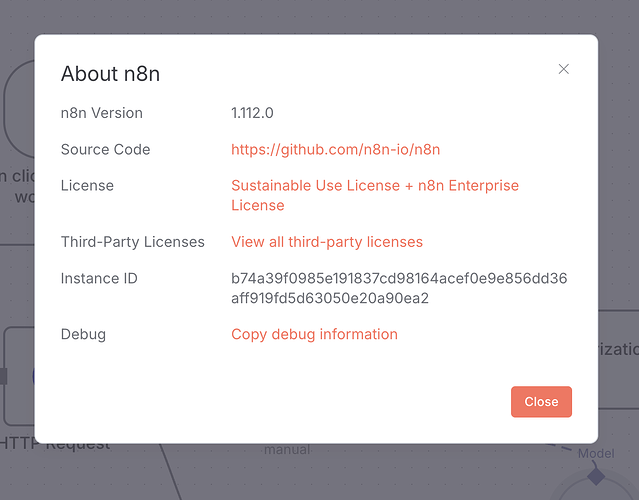Click the Source Code label
Viewport: 639px width, 500px height.
tap(105, 149)
